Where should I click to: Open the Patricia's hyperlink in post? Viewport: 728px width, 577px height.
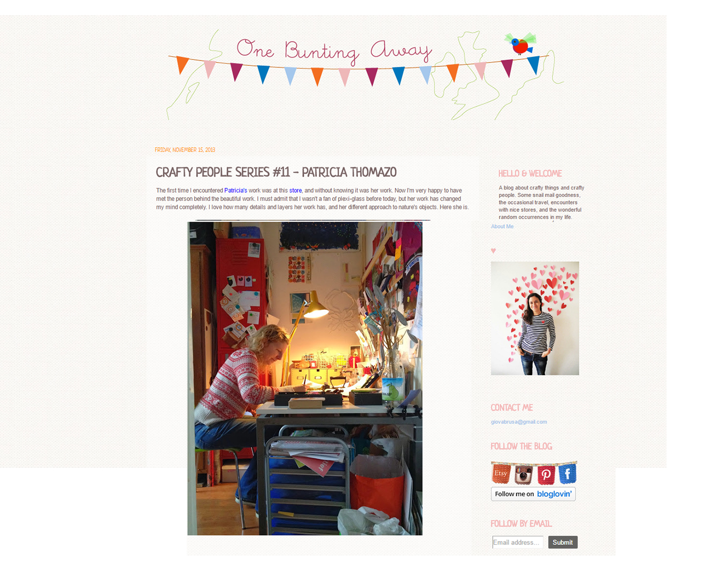pyautogui.click(x=235, y=191)
